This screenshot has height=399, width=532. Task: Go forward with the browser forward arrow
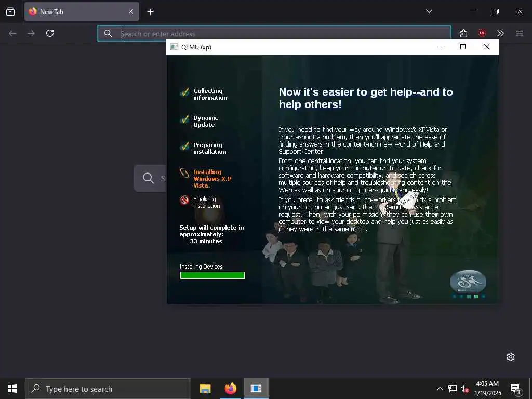coord(31,33)
